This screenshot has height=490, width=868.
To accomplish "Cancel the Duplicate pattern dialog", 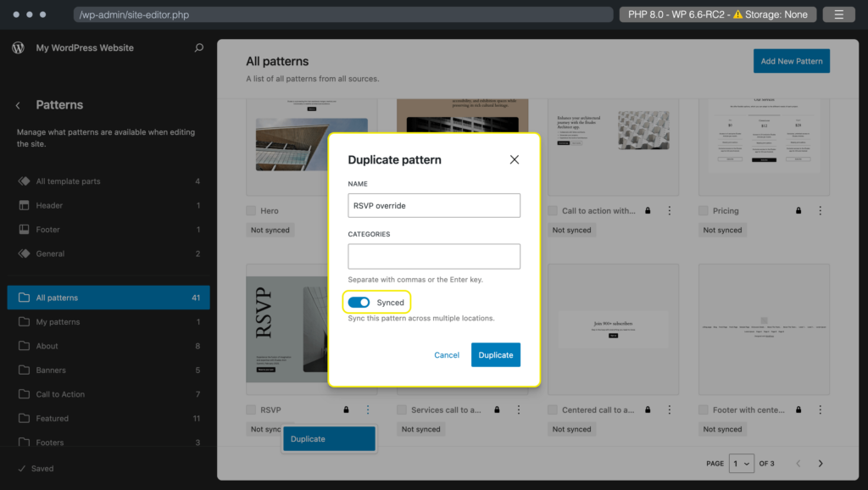I will point(447,355).
